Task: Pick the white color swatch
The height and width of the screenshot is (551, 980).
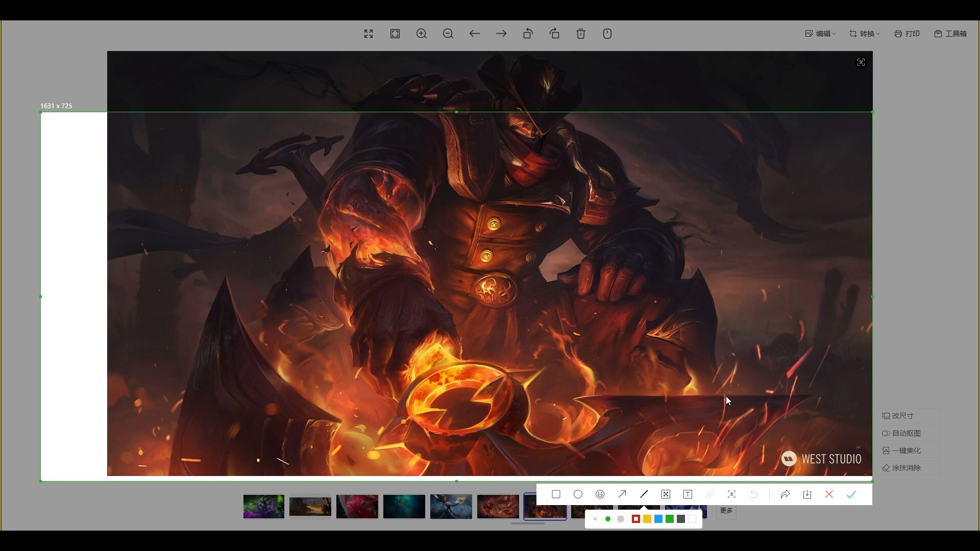Action: [x=692, y=519]
